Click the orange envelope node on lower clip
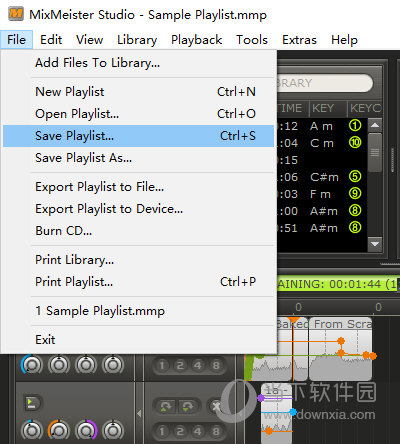Image resolution: width=400 pixels, height=444 pixels. (269, 431)
